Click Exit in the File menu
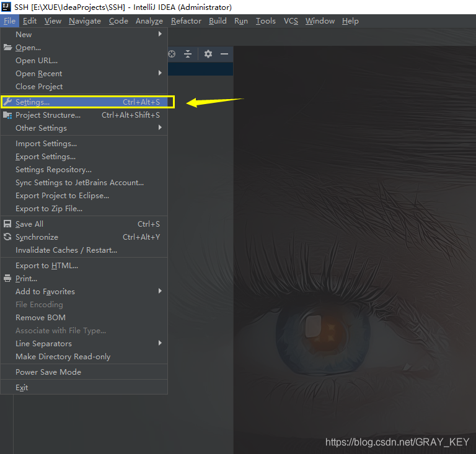Image resolution: width=476 pixels, height=454 pixels. (x=84, y=388)
